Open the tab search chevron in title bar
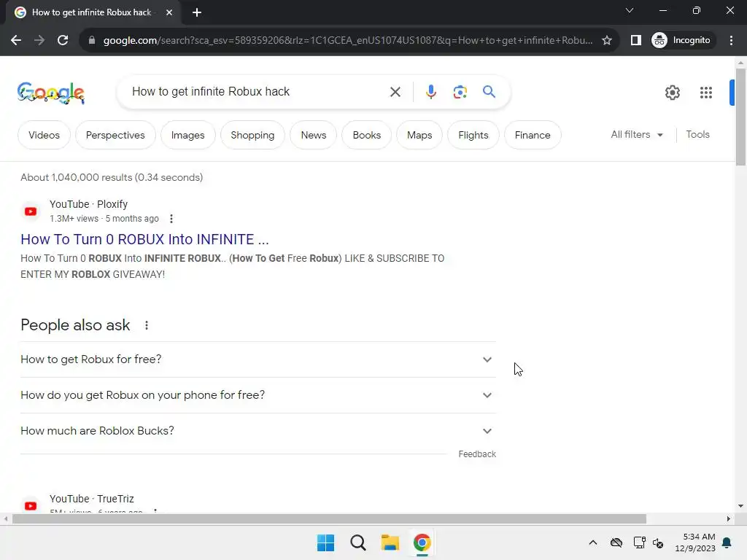Image resolution: width=747 pixels, height=560 pixels. coord(630,10)
